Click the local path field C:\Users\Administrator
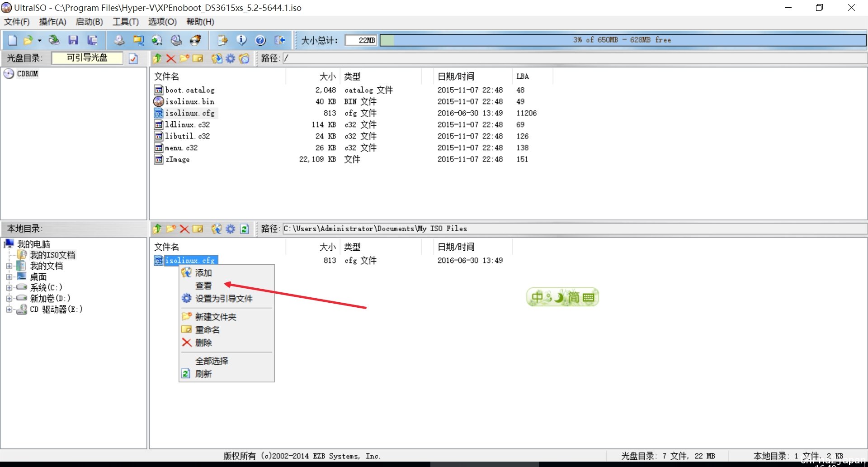Image resolution: width=868 pixels, height=467 pixels. click(574, 229)
